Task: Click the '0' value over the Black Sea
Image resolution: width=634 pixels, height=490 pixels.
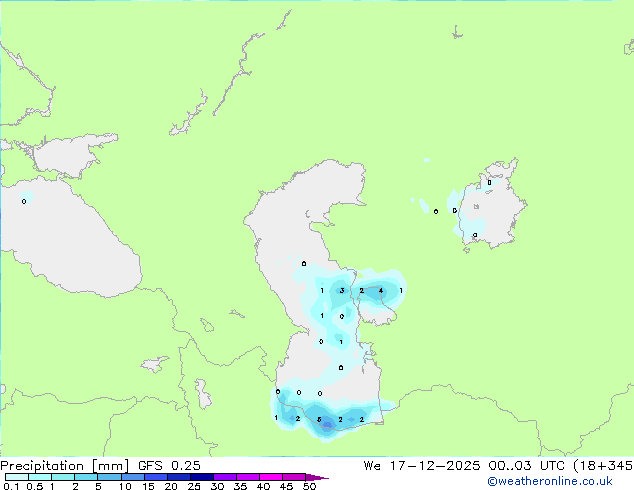Action: click(24, 201)
